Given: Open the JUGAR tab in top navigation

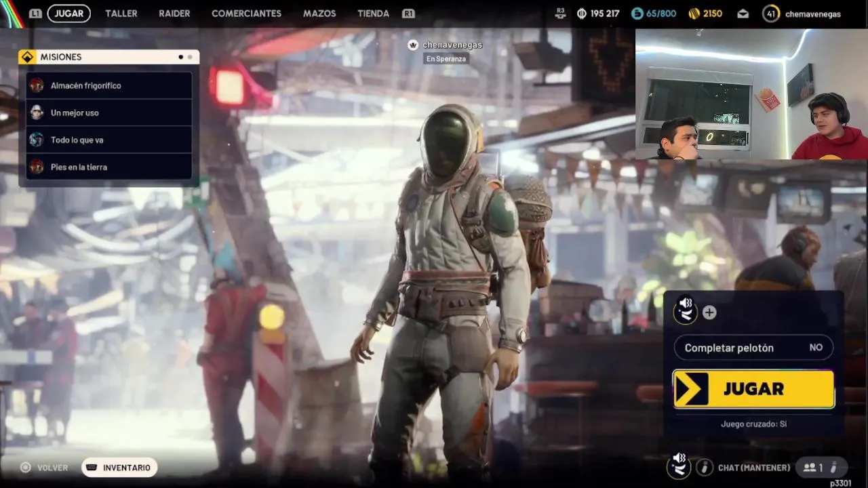Looking at the screenshot, I should click(x=68, y=14).
